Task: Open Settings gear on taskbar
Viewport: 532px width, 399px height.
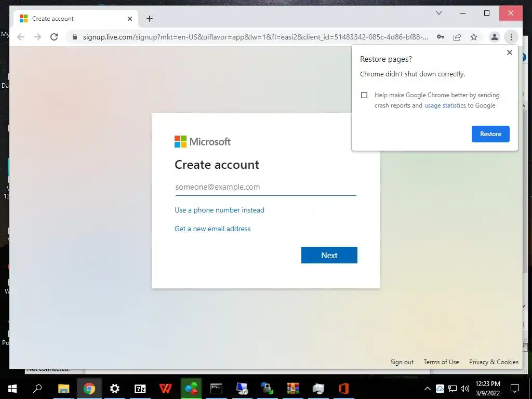Action: pos(115,389)
